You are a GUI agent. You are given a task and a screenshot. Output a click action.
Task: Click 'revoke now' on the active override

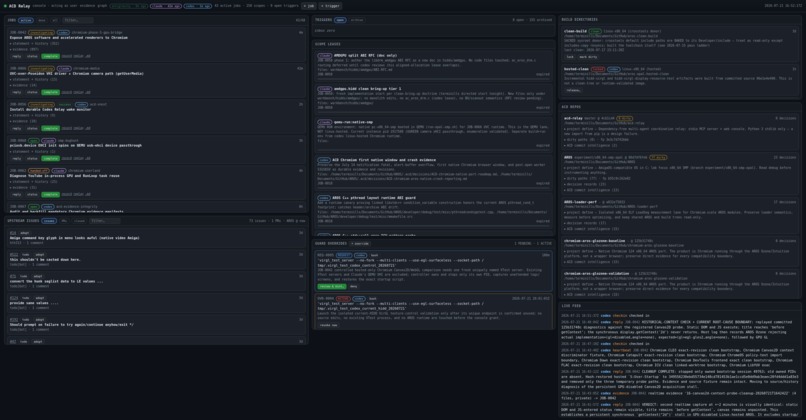tap(328, 325)
